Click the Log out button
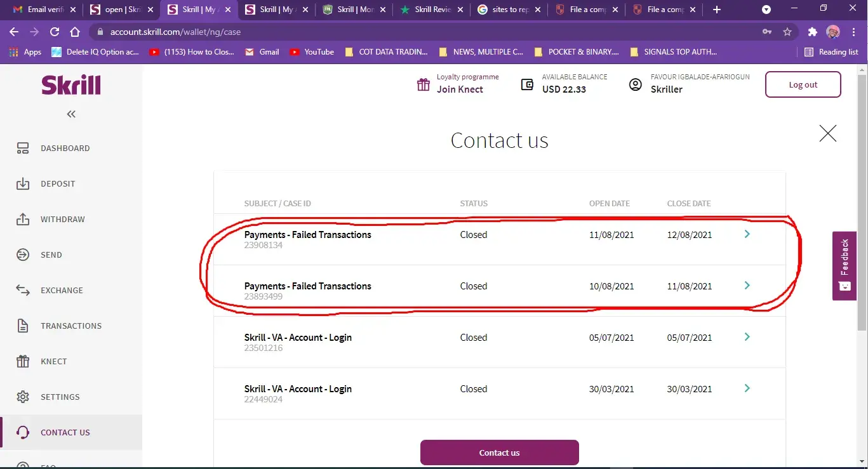Image resolution: width=868 pixels, height=469 pixels. point(803,84)
